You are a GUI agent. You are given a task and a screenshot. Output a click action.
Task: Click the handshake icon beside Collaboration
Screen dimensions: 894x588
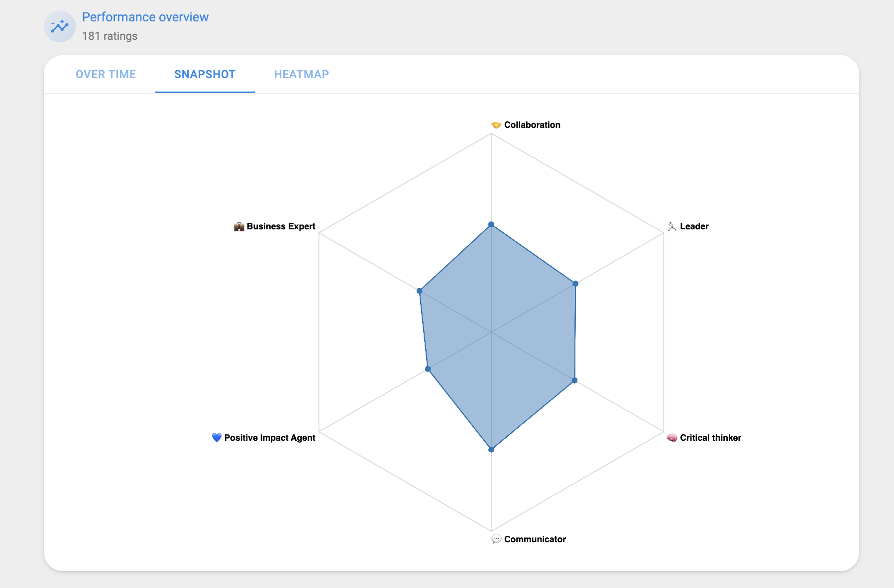click(x=496, y=125)
